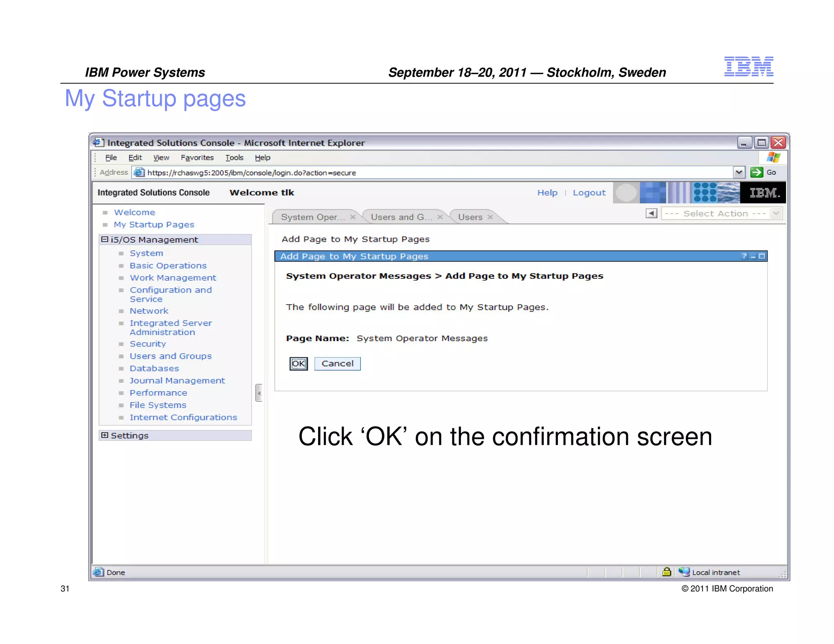Minimize the Internet Explorer window
Screen dimensions: 834x644
pyautogui.click(x=744, y=142)
